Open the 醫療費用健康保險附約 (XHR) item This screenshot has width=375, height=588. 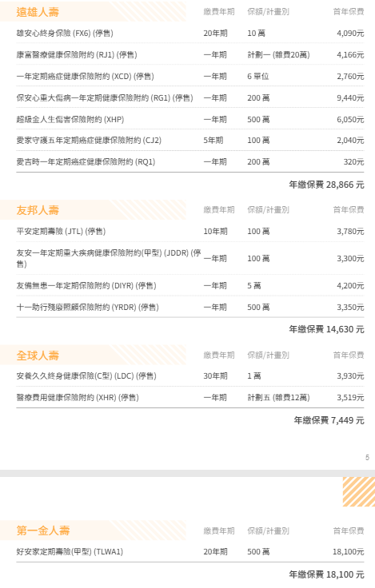point(190,398)
